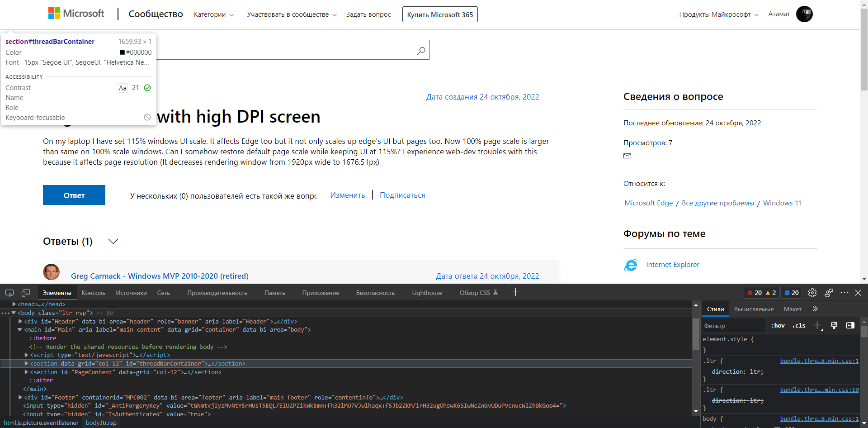
Task: Click the Internet Explorer logo icon
Action: [x=631, y=265]
